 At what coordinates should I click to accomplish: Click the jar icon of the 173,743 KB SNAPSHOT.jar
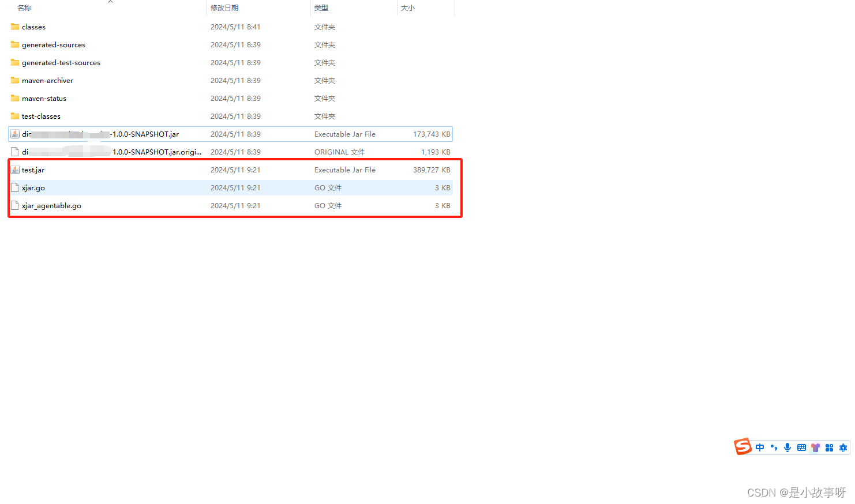(15, 134)
